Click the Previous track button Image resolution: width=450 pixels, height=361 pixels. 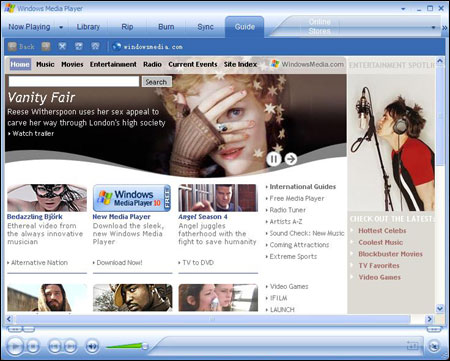[x=55, y=347]
